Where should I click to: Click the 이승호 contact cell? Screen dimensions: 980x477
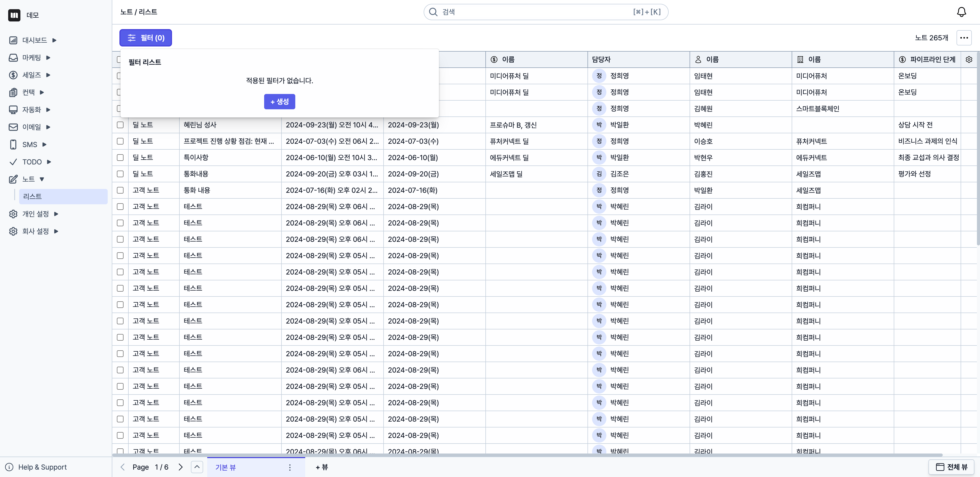[740, 141]
